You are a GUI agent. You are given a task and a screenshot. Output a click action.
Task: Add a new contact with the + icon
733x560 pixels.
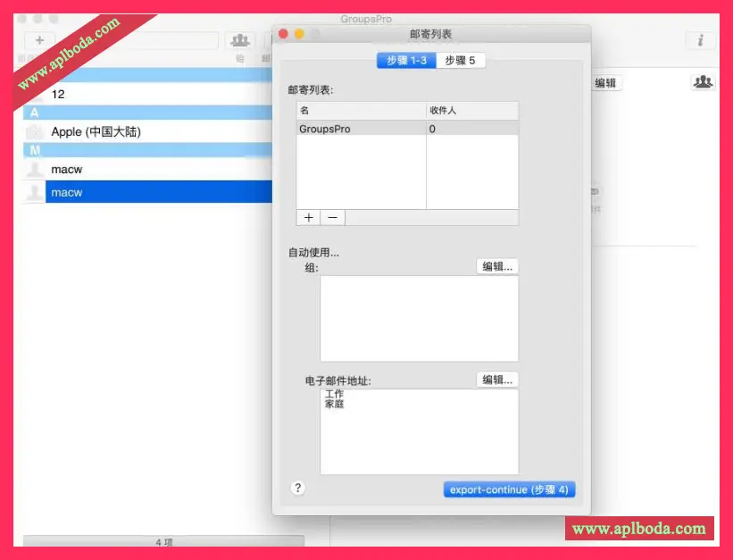click(x=38, y=39)
